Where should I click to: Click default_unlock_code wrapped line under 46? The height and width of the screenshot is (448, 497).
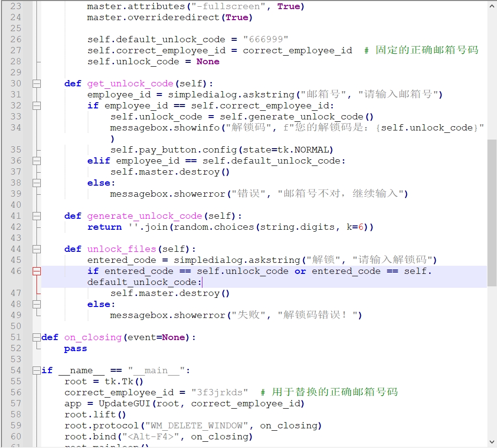click(144, 283)
